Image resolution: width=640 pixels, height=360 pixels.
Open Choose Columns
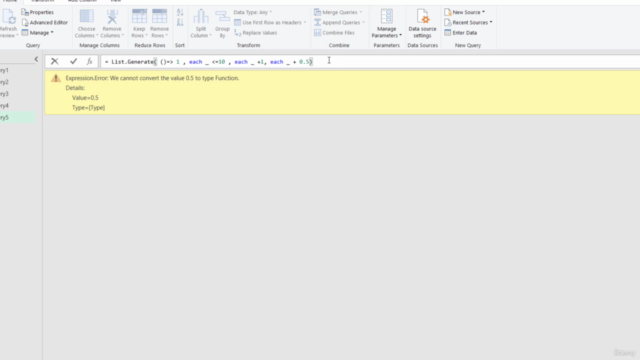click(x=86, y=24)
